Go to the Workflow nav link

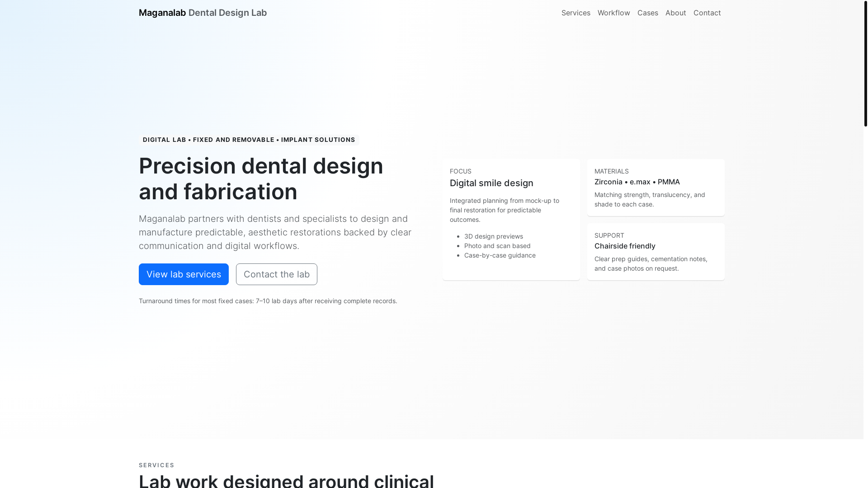point(613,13)
